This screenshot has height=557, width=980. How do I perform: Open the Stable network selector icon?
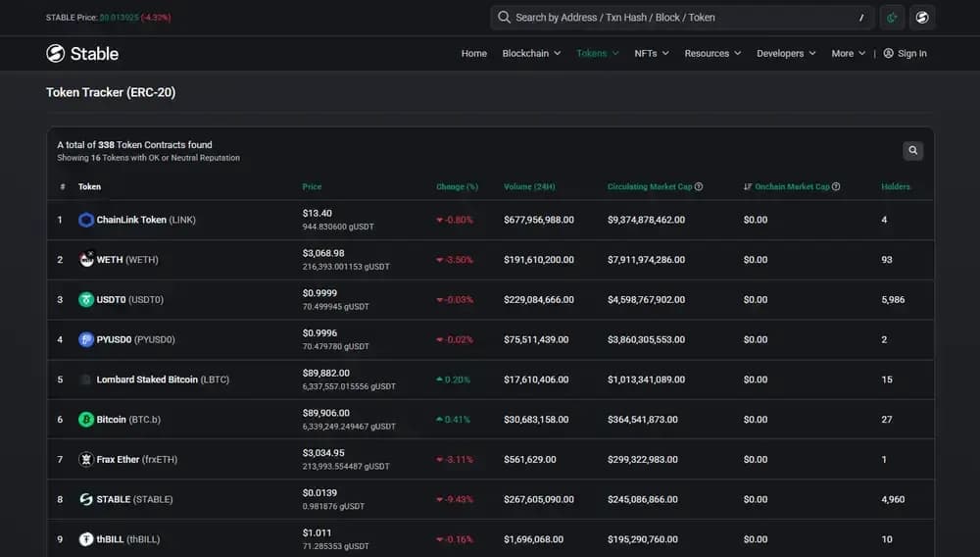coord(922,18)
